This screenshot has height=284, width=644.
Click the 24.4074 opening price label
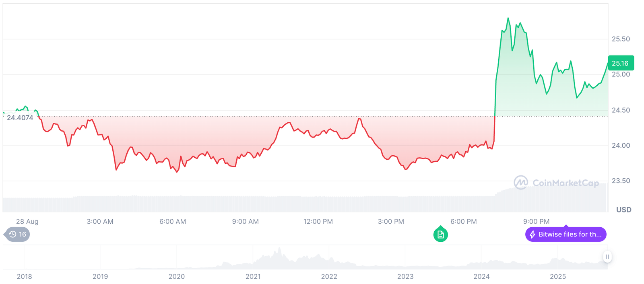pyautogui.click(x=20, y=118)
